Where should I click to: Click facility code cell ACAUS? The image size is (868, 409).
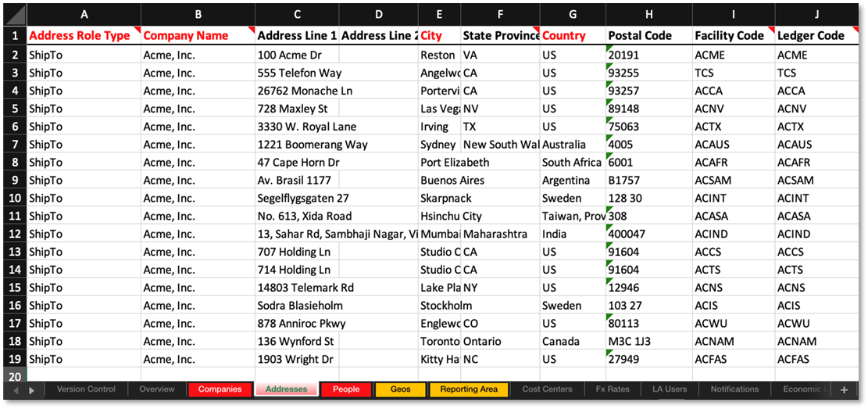(x=734, y=145)
